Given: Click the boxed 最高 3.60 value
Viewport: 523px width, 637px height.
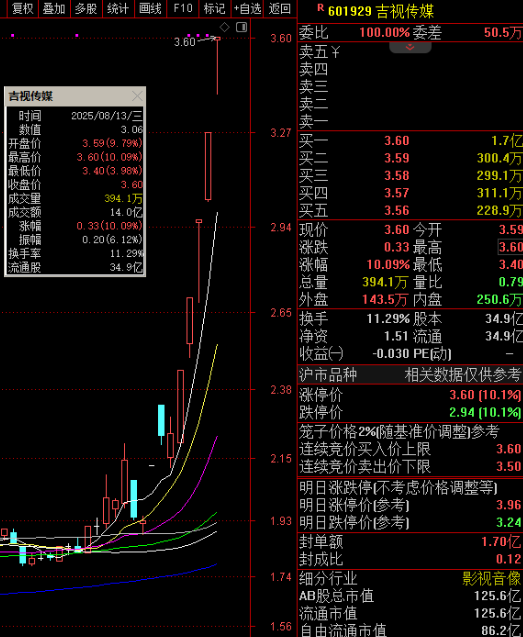Looking at the screenshot, I should (x=510, y=247).
